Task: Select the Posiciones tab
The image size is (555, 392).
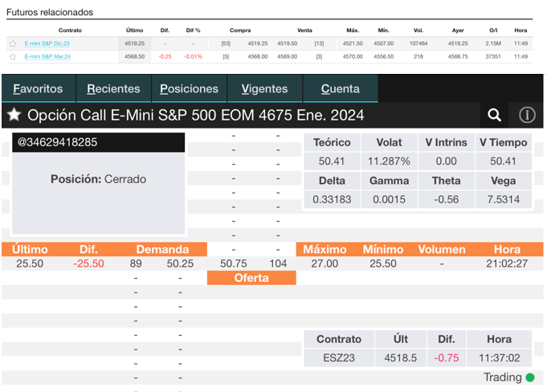Action: [x=189, y=88]
